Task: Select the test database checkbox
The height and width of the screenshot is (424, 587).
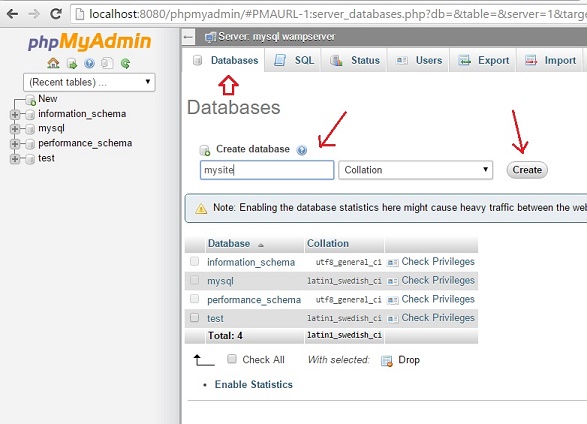Action: tap(194, 317)
